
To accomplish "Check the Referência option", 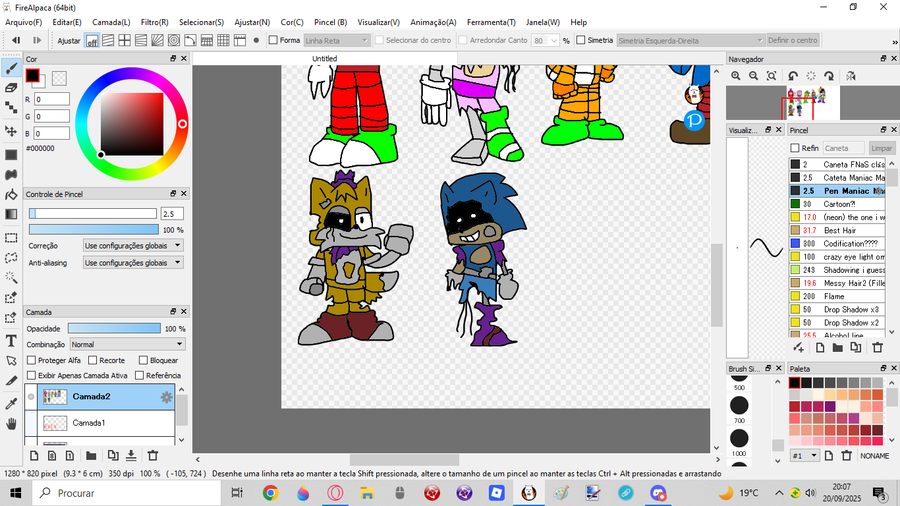I will point(139,375).
